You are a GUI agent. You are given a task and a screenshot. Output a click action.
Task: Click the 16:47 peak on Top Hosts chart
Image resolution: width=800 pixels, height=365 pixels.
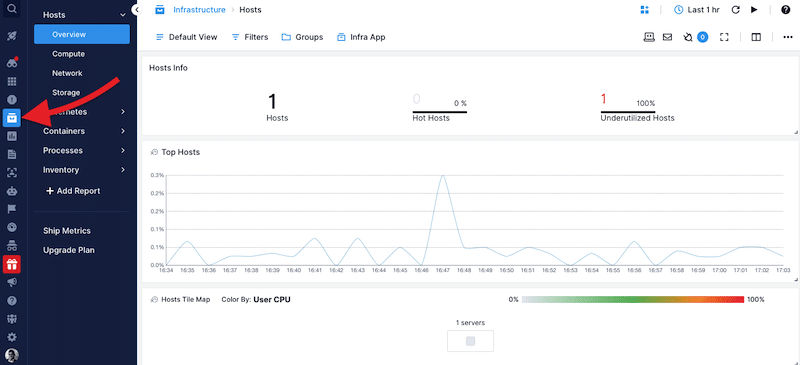[x=442, y=176]
